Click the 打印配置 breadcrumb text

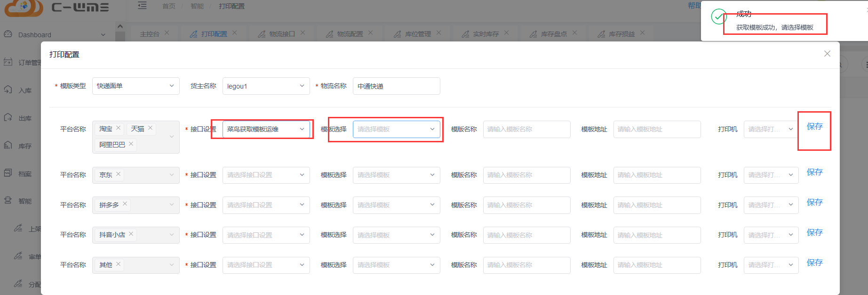pos(231,6)
